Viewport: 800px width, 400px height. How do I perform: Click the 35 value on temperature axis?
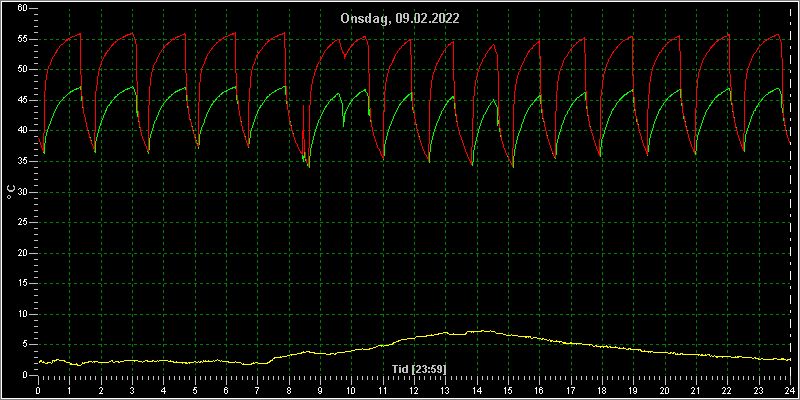point(22,161)
